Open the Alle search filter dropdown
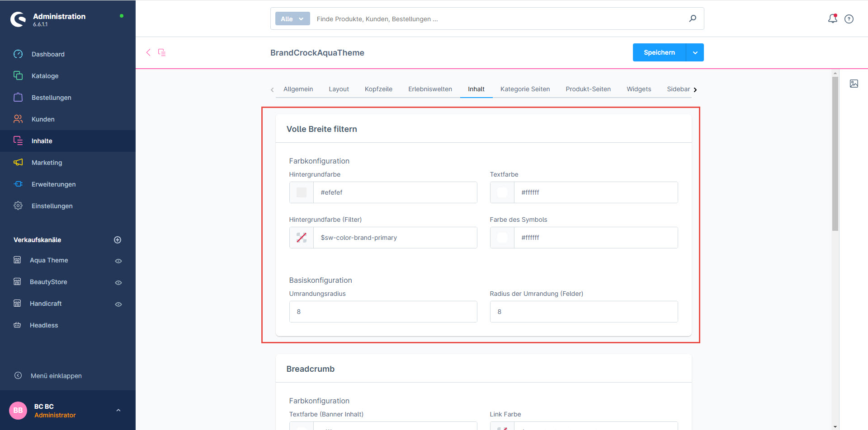Image resolution: width=868 pixels, height=430 pixels. click(292, 19)
